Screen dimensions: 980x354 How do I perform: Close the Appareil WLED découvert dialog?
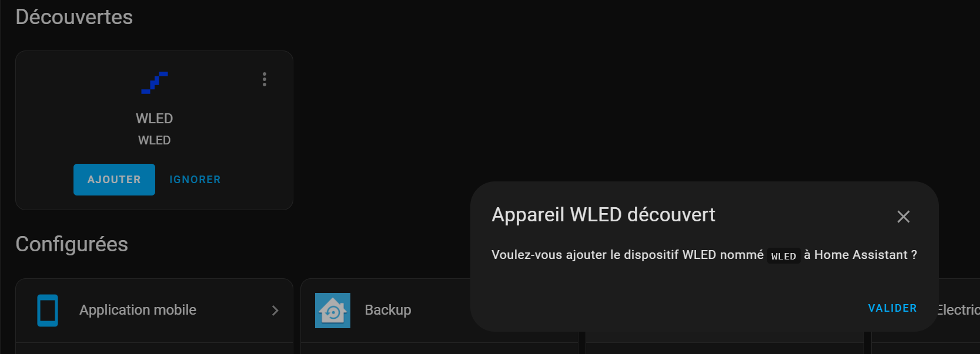[x=904, y=217]
